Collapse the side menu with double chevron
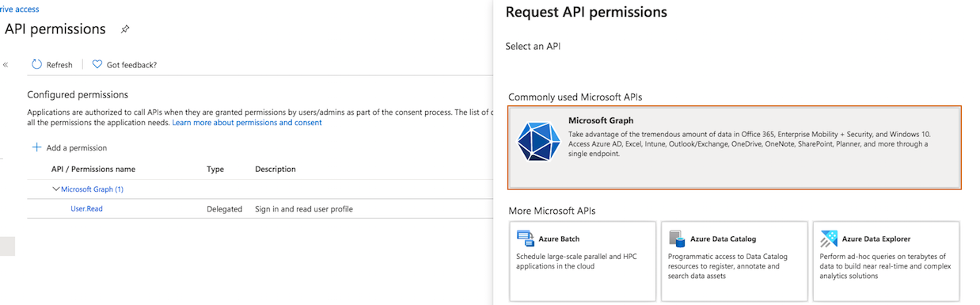Viewport: 980px width, 305px height. 6,65
